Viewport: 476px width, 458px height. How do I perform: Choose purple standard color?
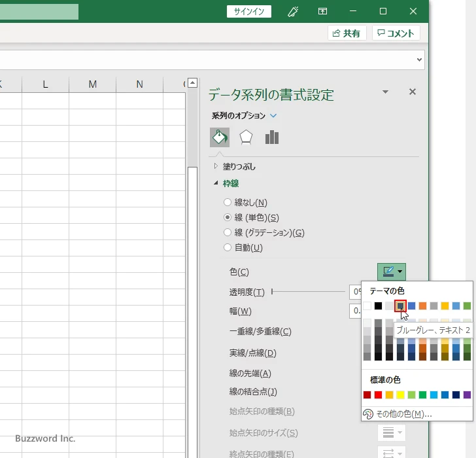(467, 395)
